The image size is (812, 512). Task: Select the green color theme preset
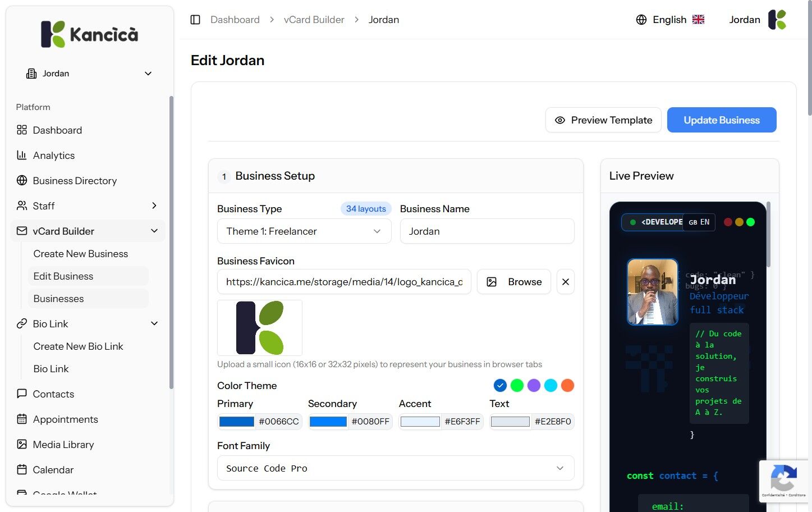(x=517, y=386)
